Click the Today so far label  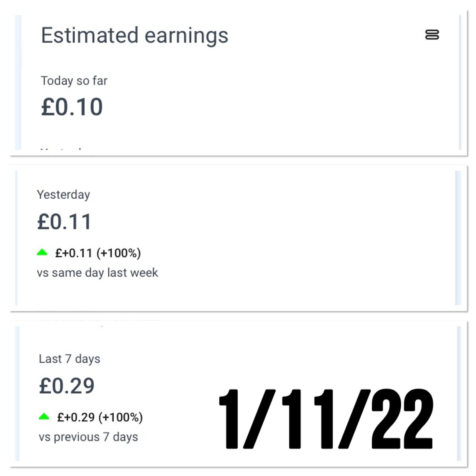click(74, 81)
